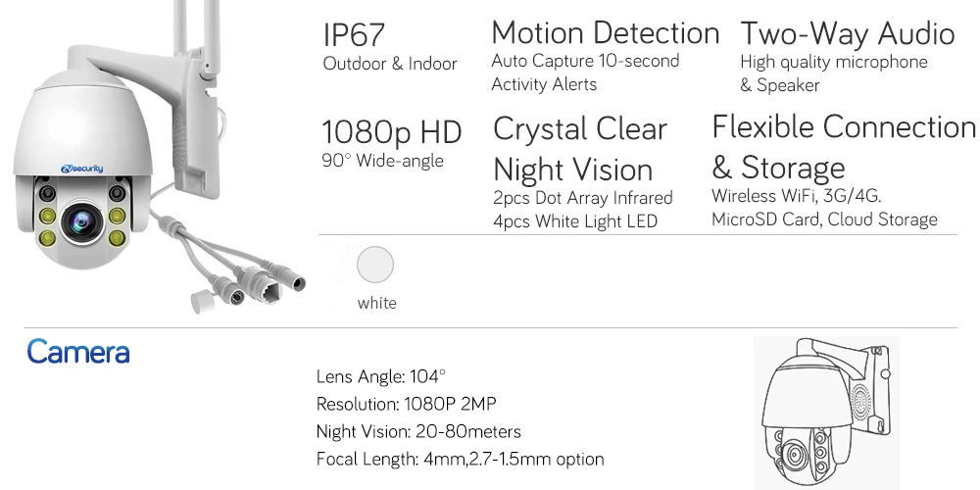This screenshot has height=490, width=980.
Task: Click the Flexible Connection & Storage heading
Action: (843, 147)
